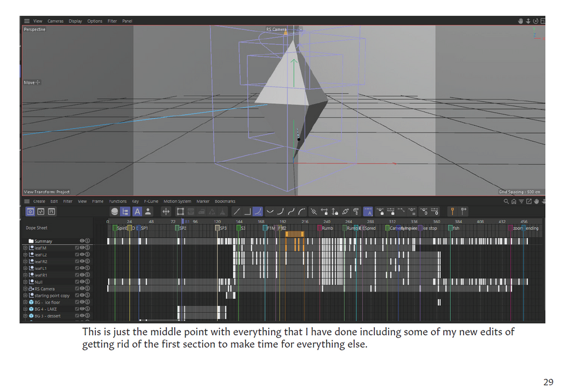Open the timeline hamburger menu
The image size is (562, 392).
coord(27,201)
